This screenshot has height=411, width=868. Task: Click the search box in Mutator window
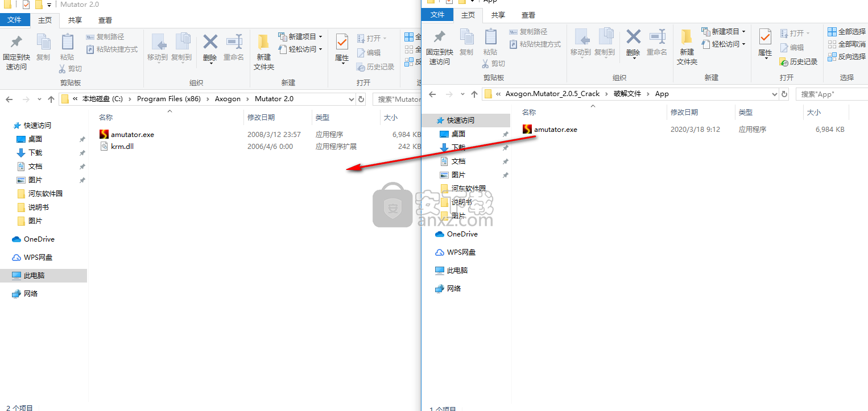pyautogui.click(x=398, y=99)
